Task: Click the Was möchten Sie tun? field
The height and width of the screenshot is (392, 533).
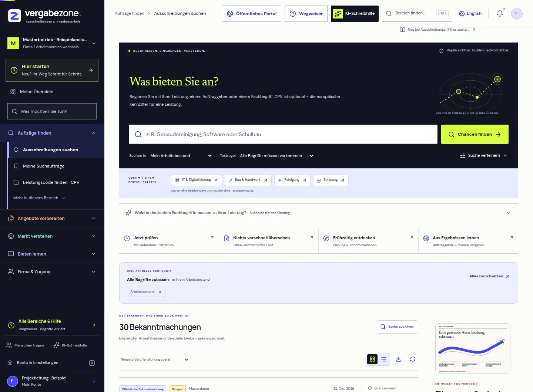Action: click(x=52, y=111)
